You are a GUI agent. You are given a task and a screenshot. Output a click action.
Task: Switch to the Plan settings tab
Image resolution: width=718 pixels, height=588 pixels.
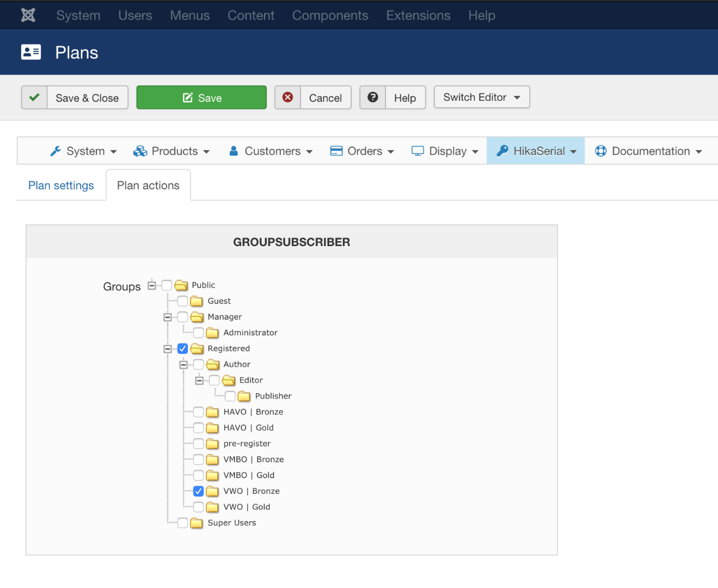point(61,186)
